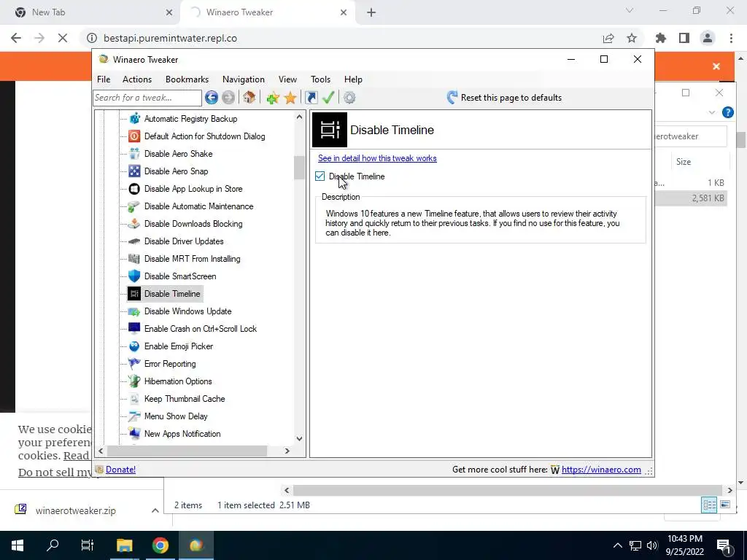Open Windows Search magnifier on taskbar
The height and width of the screenshot is (560, 747).
pyautogui.click(x=53, y=545)
